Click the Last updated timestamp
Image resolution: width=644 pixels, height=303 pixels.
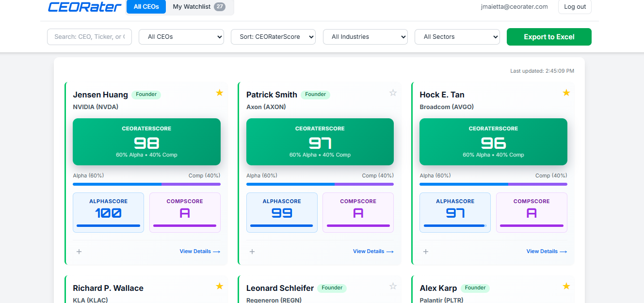click(x=542, y=71)
